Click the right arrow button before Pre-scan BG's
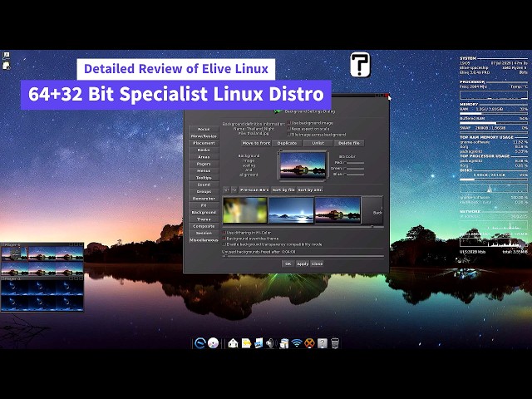532x399 pixels. click(234, 190)
